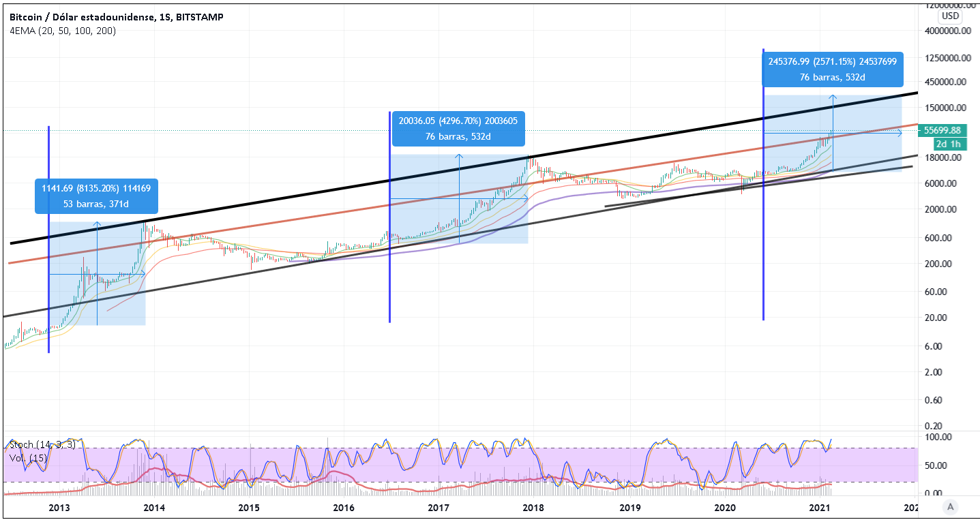Toggle the auto-scale 'A' button
Image resolution: width=980 pixels, height=522 pixels.
pyautogui.click(x=949, y=506)
